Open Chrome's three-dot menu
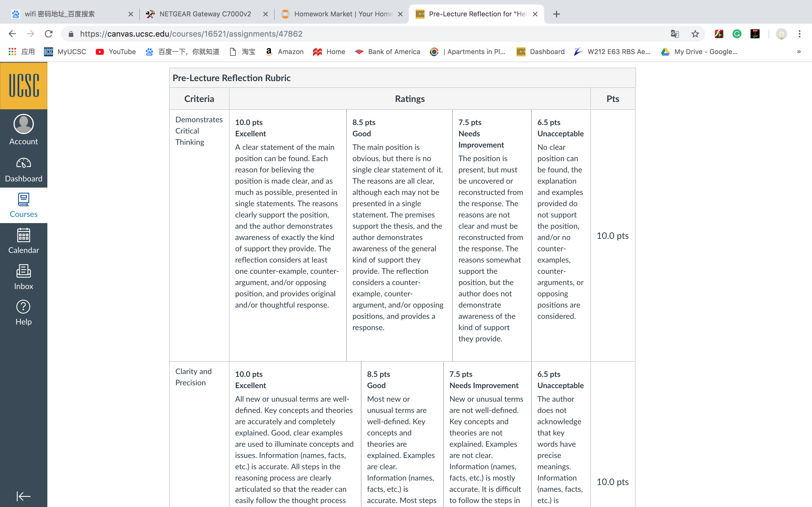Image resolution: width=812 pixels, height=507 pixels. click(x=800, y=34)
